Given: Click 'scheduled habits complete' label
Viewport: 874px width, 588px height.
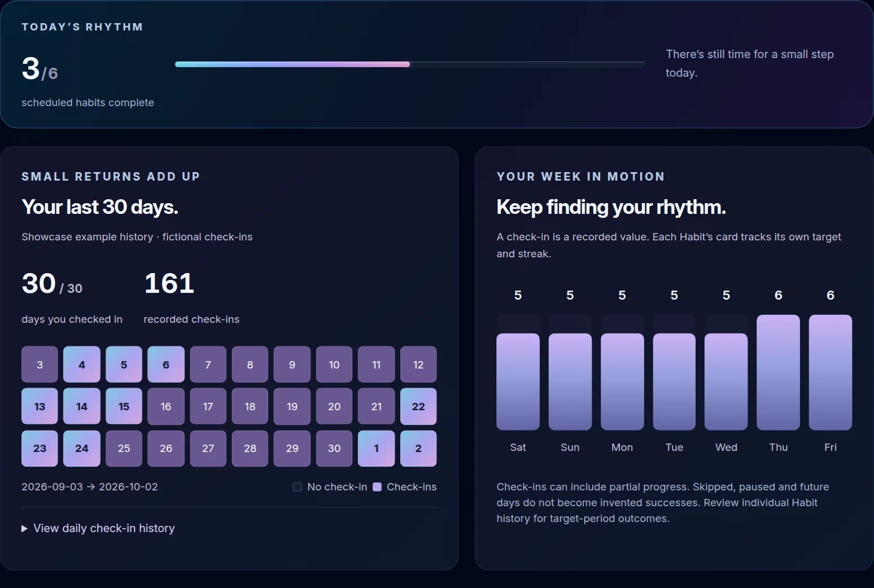Looking at the screenshot, I should 88,103.
